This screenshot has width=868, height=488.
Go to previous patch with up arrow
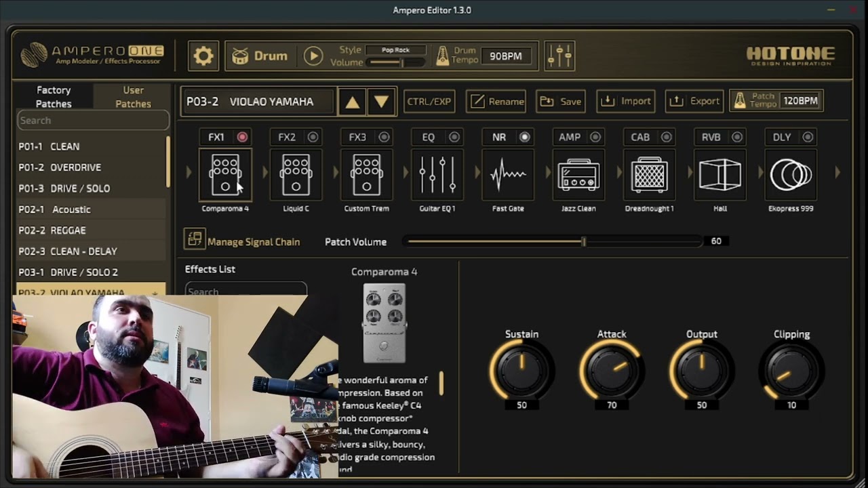pos(352,102)
